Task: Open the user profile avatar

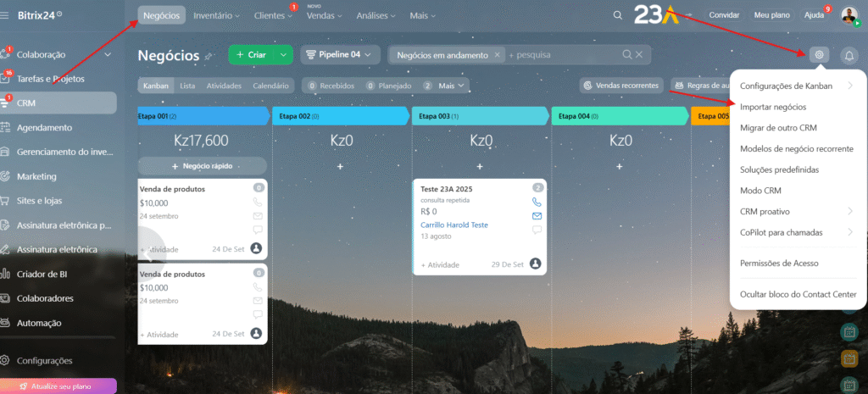Action: [849, 15]
